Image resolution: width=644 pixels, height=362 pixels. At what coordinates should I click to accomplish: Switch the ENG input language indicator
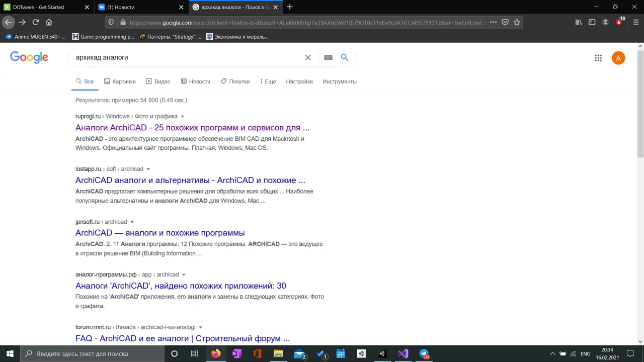click(585, 353)
